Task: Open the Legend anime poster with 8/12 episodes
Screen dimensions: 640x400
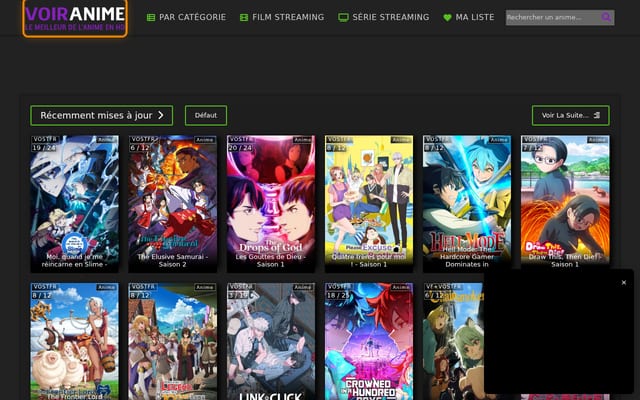Action: [x=173, y=341]
